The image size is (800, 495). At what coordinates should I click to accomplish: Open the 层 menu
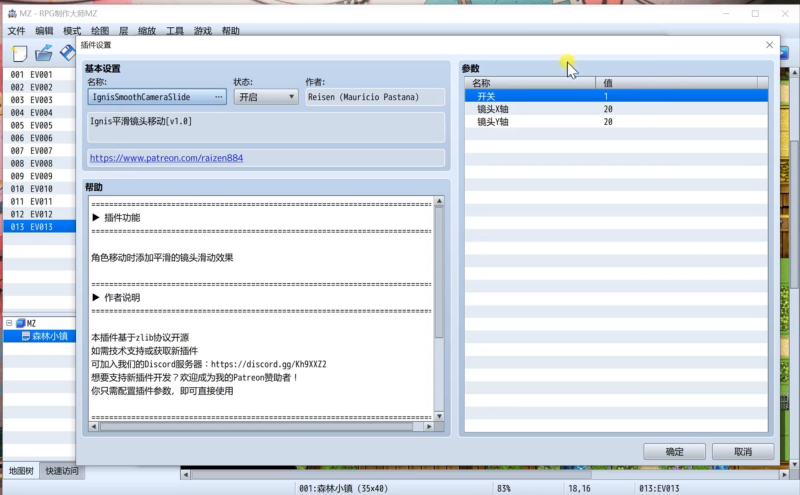pyautogui.click(x=123, y=31)
